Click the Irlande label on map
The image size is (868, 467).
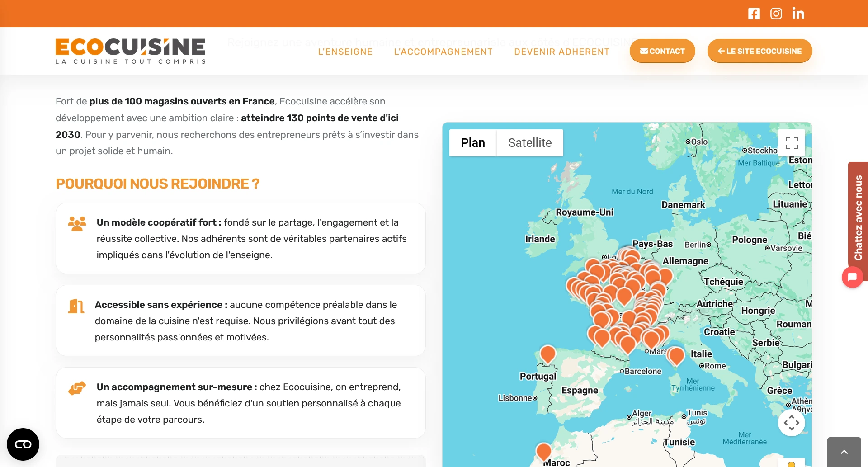point(540,239)
